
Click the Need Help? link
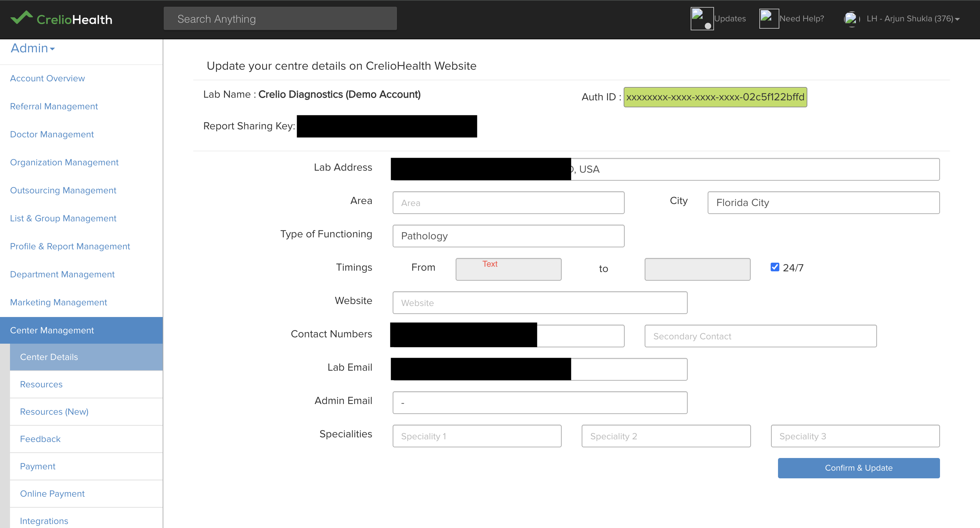[x=802, y=19]
